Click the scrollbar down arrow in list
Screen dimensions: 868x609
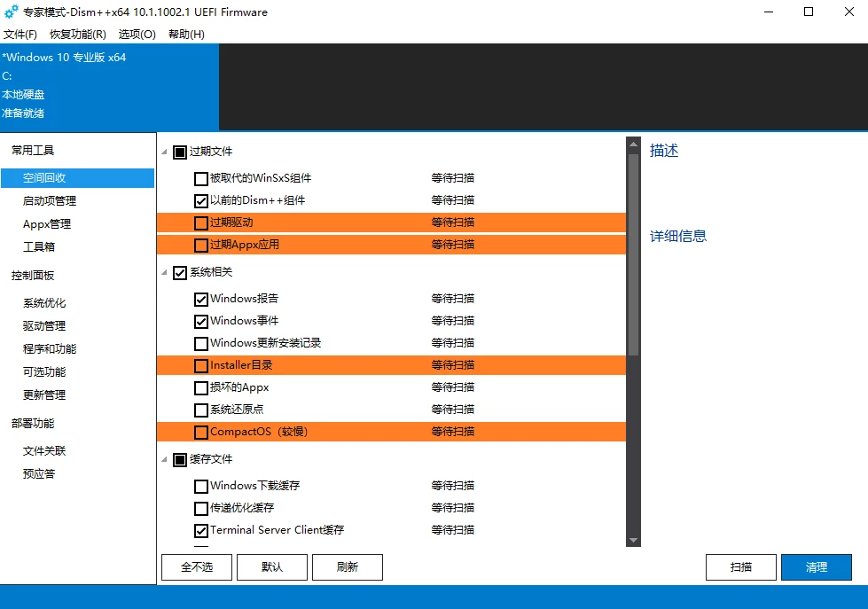633,540
